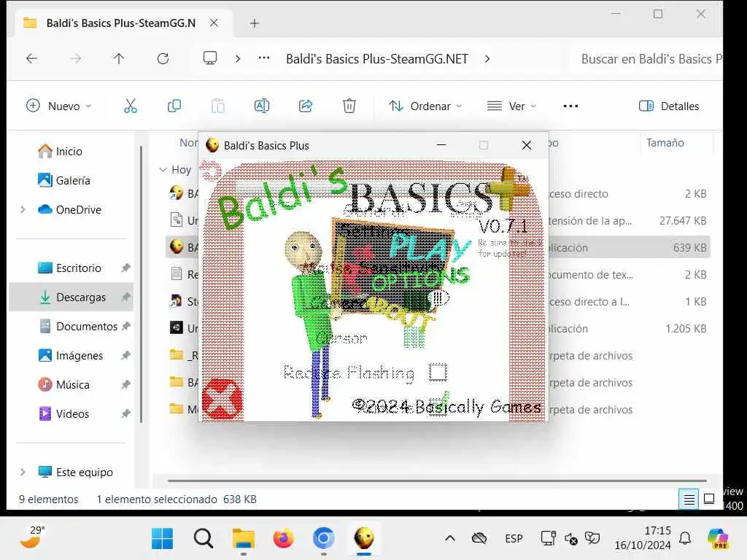Switch to Baldi's Basics taskbar icon

click(x=364, y=539)
